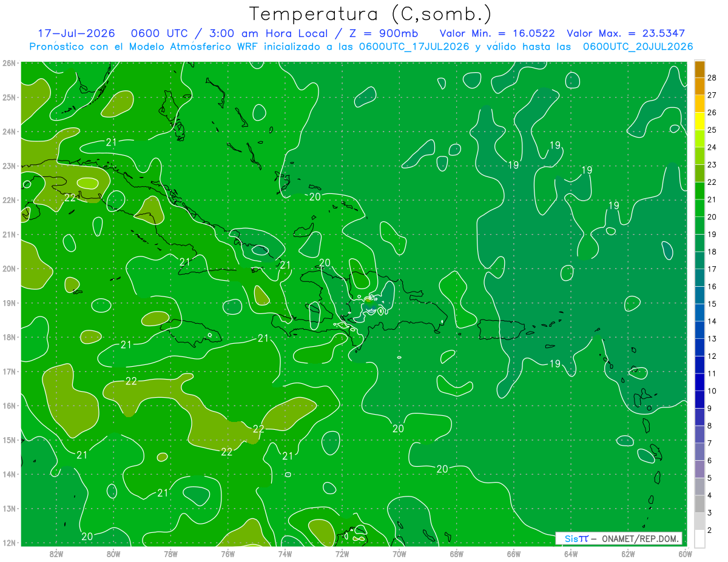This screenshot has width=728, height=562.
Task: Click the "Sisπ" logo text
Action: coord(576,538)
